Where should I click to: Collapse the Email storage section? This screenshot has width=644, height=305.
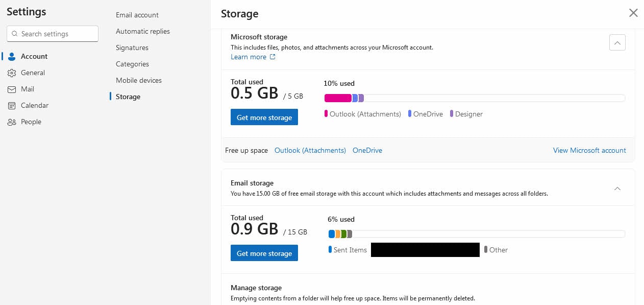pos(617,189)
